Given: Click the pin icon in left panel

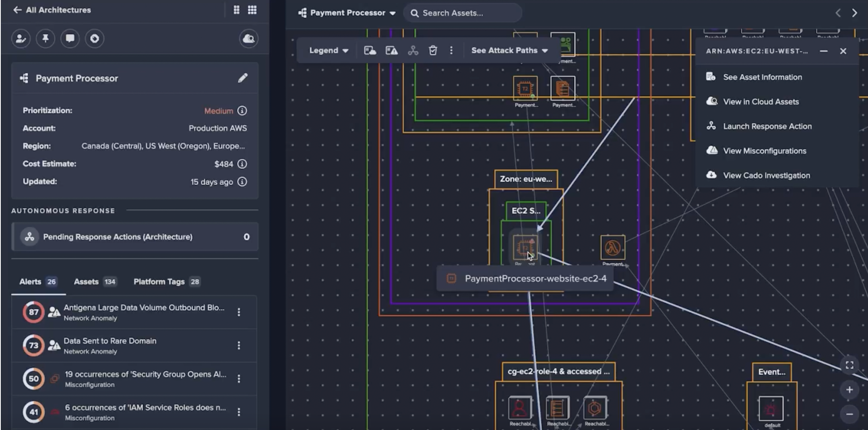Looking at the screenshot, I should 45,39.
